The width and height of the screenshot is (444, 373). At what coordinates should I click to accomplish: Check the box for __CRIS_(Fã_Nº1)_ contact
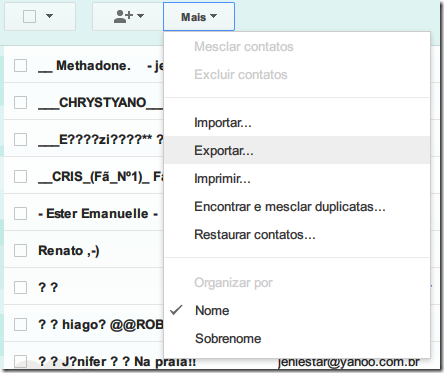(x=20, y=176)
